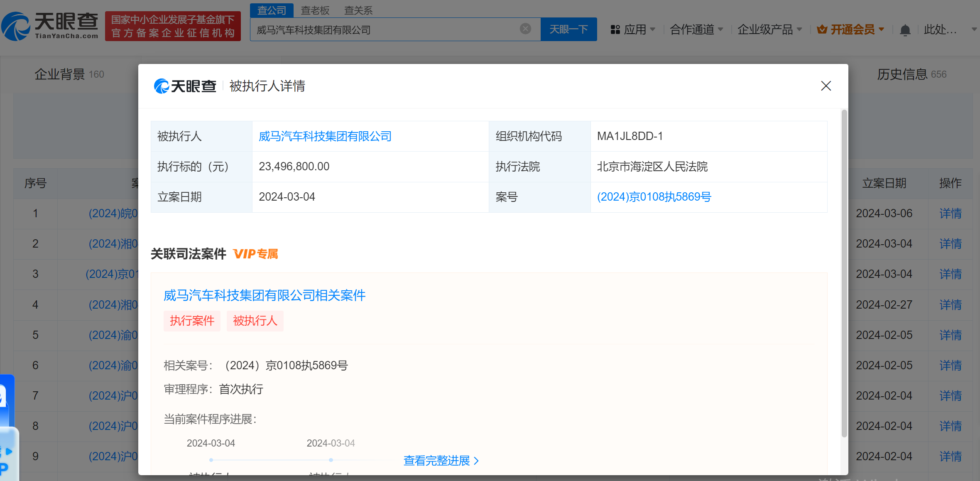Image resolution: width=980 pixels, height=481 pixels.
Task: Click the 天眼查 logo in dialog header
Action: coord(185,86)
